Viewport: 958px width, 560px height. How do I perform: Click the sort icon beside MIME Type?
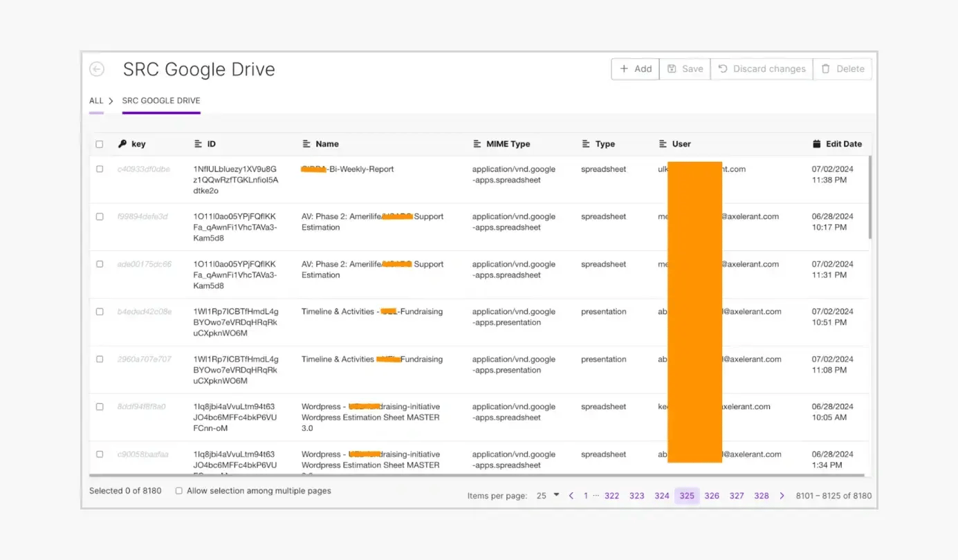click(x=477, y=144)
